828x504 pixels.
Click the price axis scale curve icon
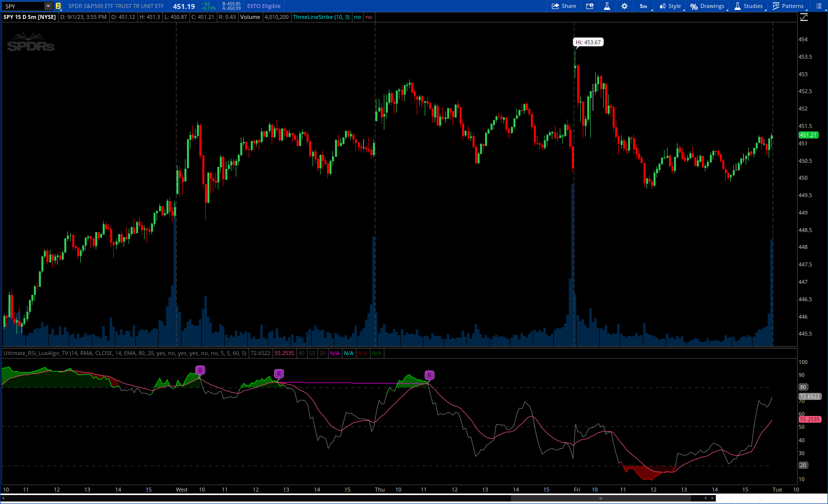coord(804,17)
